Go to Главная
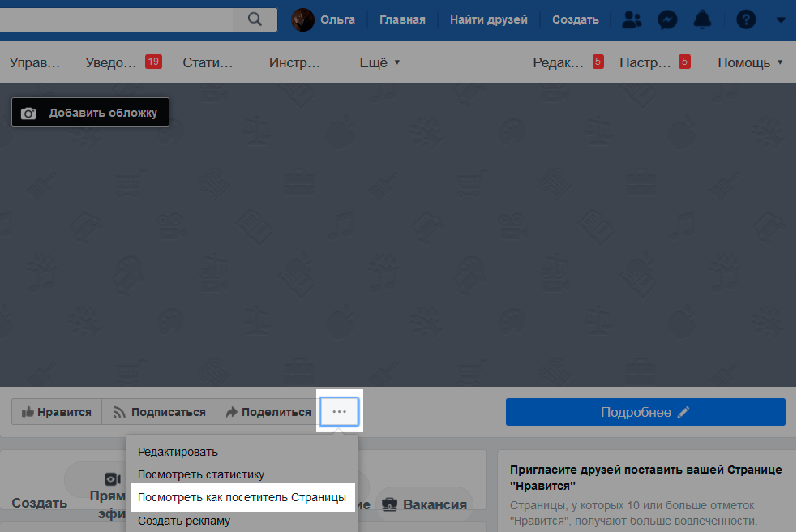The width and height of the screenshot is (797, 532). 402,19
